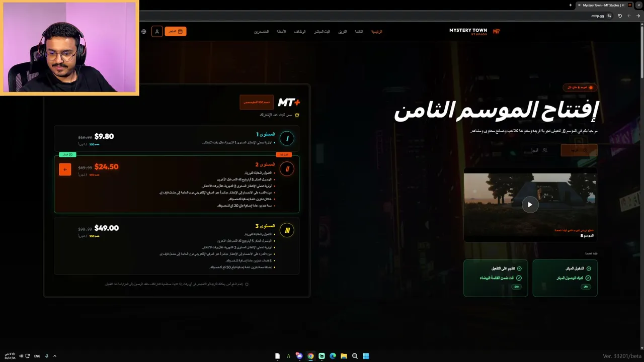
Task: Click the browser back arrow
Action: coord(639,16)
